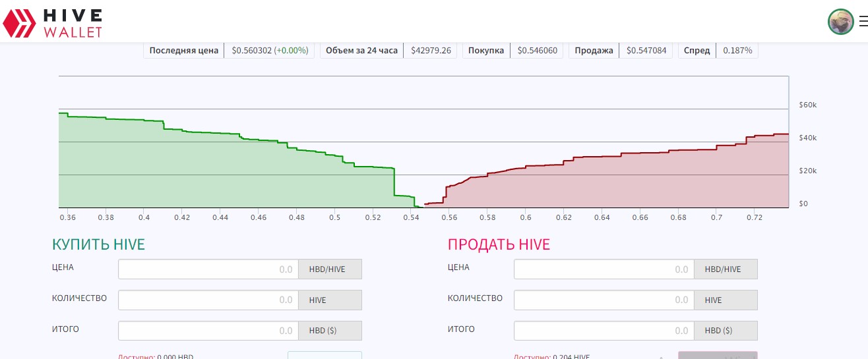
Task: Click the HBD/HIVE unit label in sell form
Action: pyautogui.click(x=726, y=269)
